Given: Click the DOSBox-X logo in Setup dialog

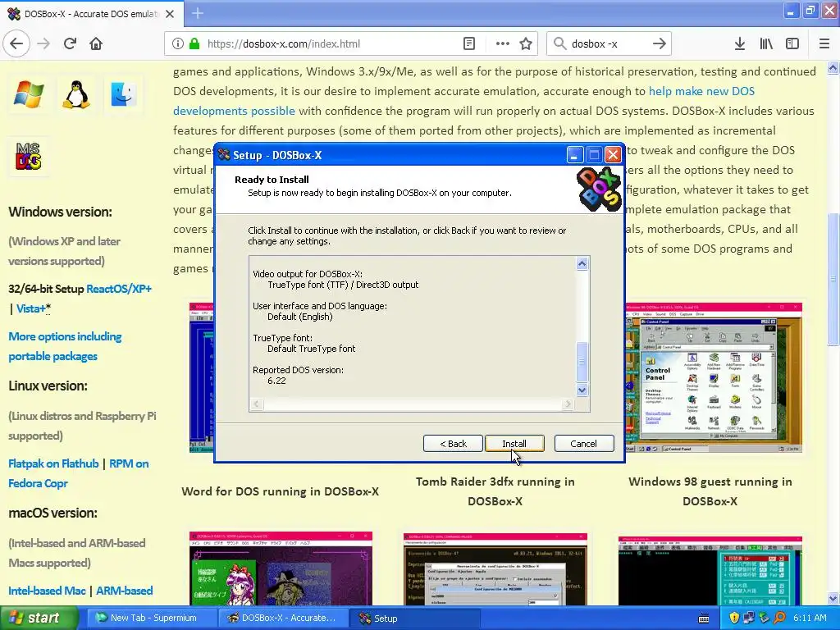Looking at the screenshot, I should [598, 189].
